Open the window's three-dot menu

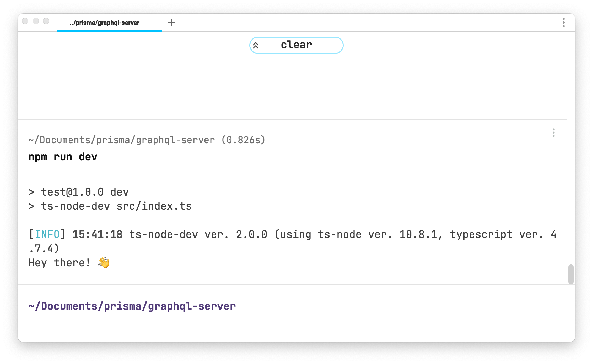click(563, 23)
